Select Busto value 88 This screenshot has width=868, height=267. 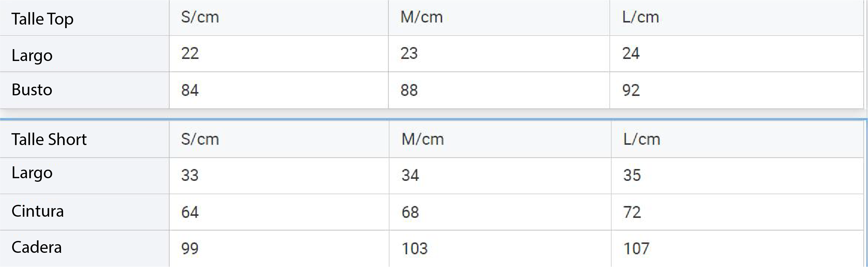click(x=409, y=90)
